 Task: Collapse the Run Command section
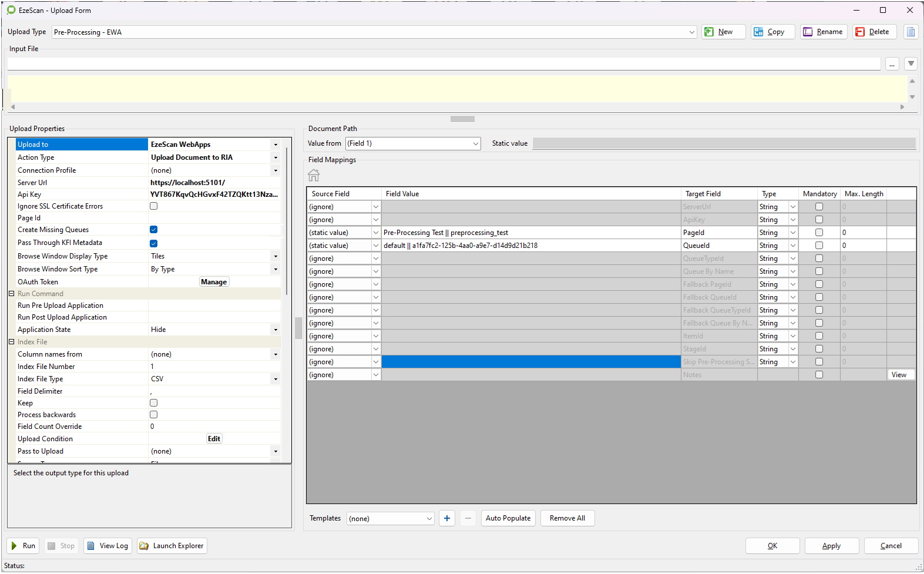(11, 294)
